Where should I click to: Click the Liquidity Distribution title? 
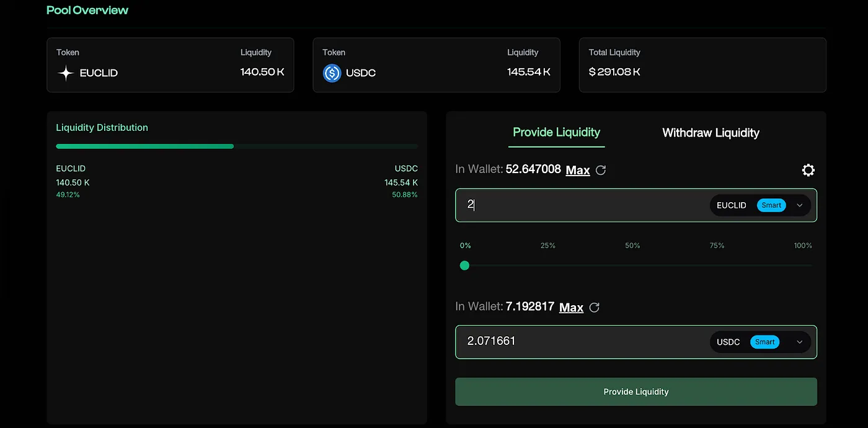pyautogui.click(x=102, y=128)
